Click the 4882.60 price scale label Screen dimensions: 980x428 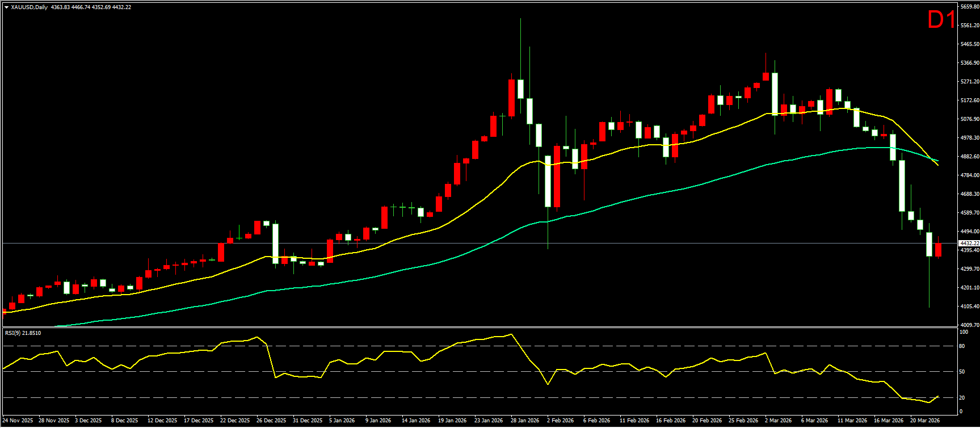969,157
